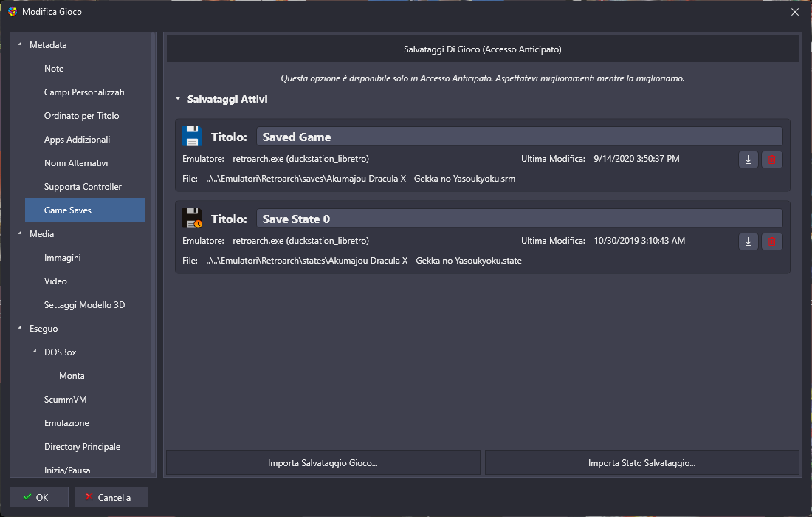The width and height of the screenshot is (812, 517).
Task: Click Importa Salvataggio Gioco button
Action: tap(323, 463)
